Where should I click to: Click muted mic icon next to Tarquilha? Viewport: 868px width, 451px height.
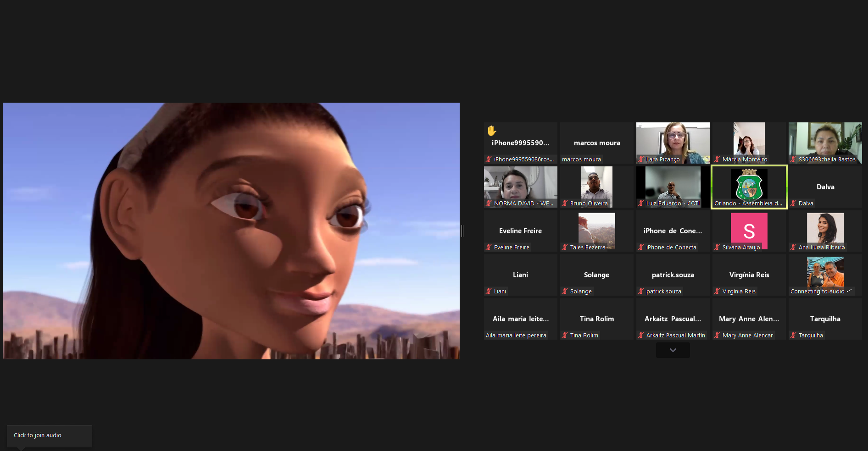tap(793, 335)
